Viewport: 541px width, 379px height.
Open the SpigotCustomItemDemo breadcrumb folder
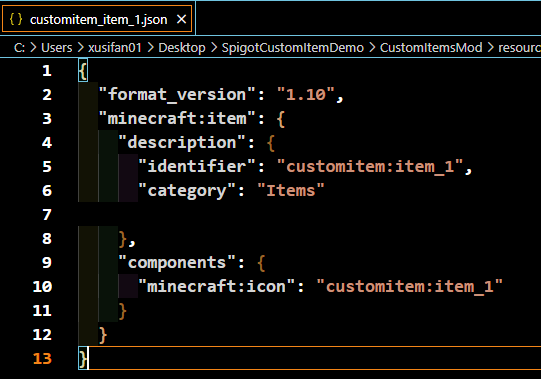(x=293, y=47)
